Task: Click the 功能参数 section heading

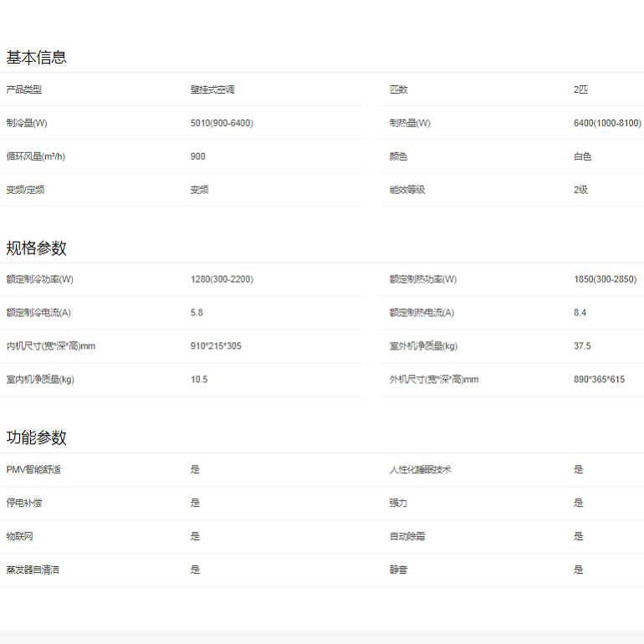Action: [x=36, y=438]
